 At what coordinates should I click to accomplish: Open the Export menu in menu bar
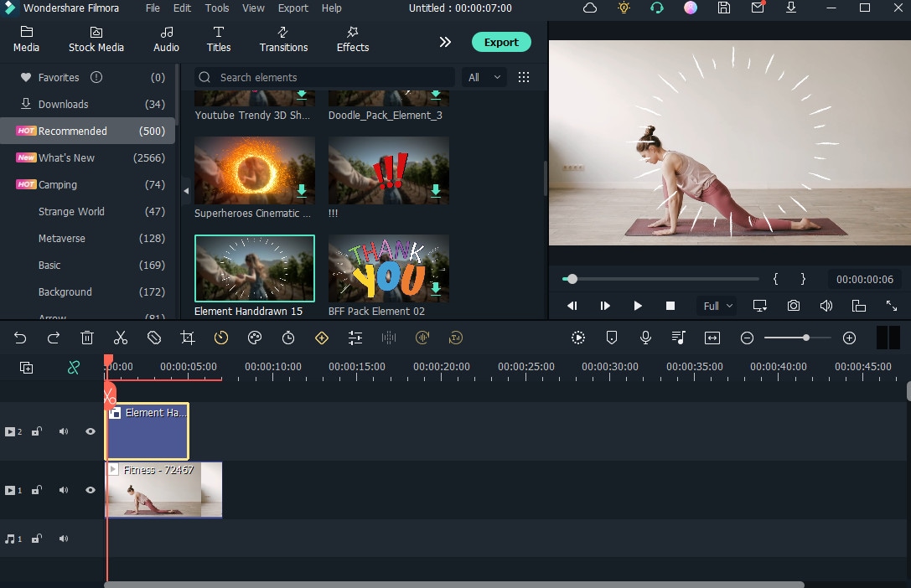coord(292,8)
